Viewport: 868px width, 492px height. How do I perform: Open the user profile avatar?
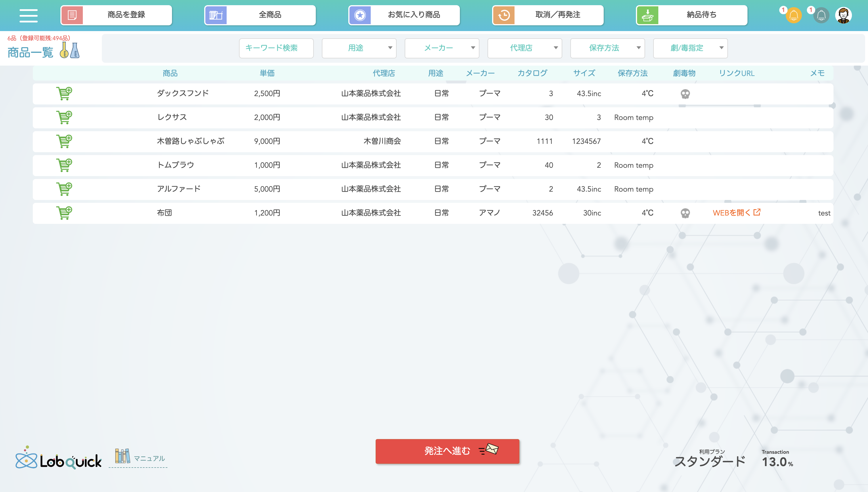click(x=843, y=15)
